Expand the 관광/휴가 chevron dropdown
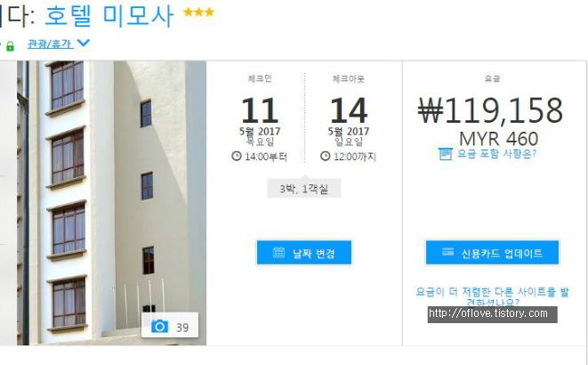The height and width of the screenshot is (365, 588). point(84,43)
